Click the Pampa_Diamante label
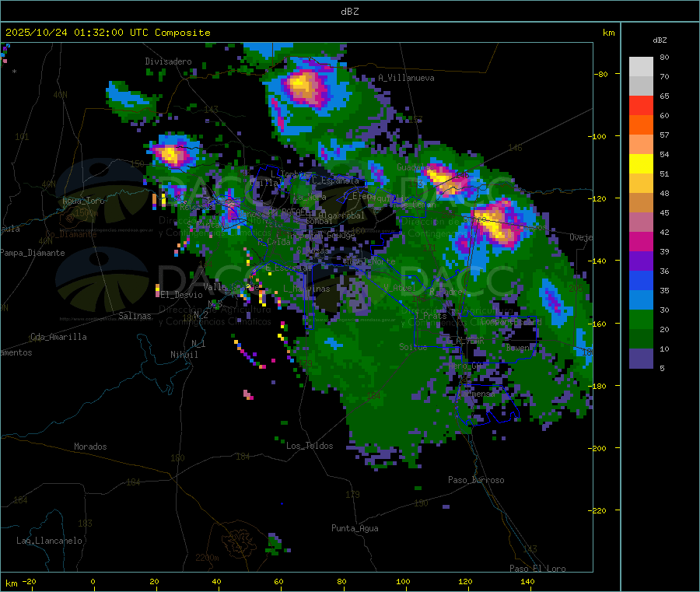This screenshot has height=592, width=700. pyautogui.click(x=33, y=253)
